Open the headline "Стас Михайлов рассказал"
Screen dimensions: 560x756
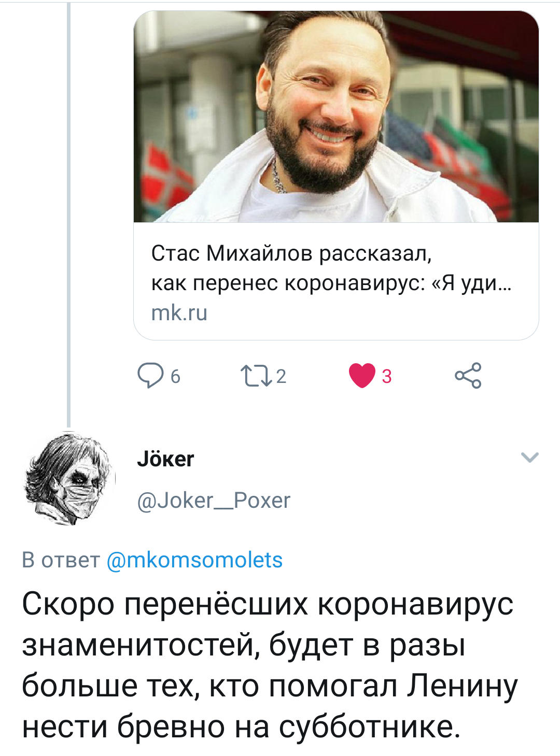(x=291, y=253)
